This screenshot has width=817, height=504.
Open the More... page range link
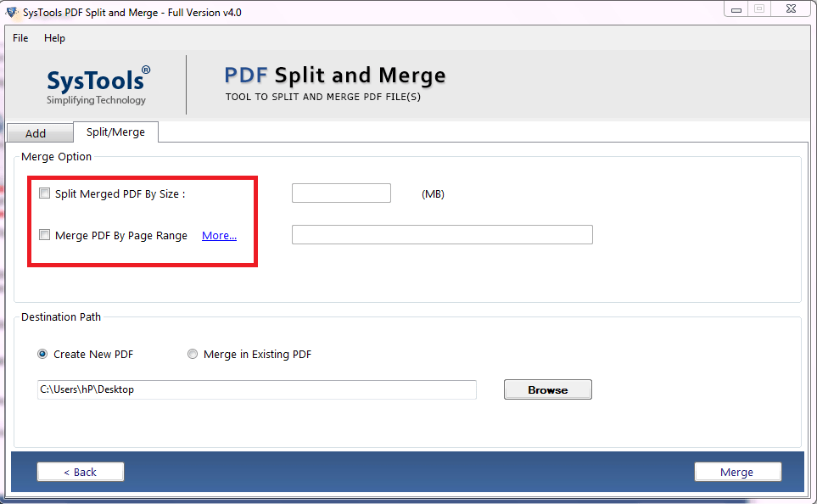click(x=219, y=235)
